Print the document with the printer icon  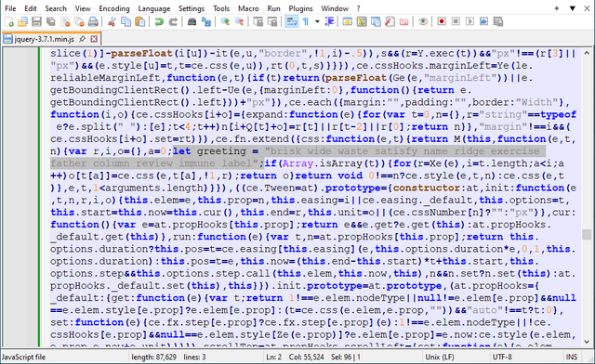pyautogui.click(x=93, y=22)
